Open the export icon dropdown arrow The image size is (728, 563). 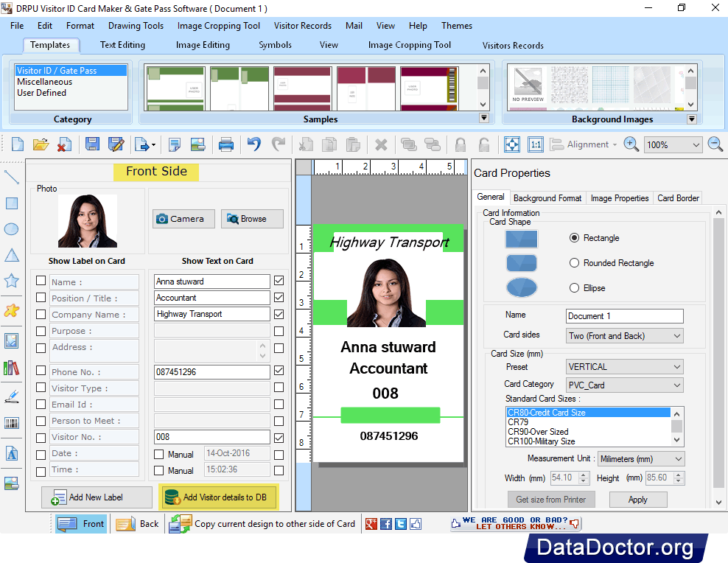[x=154, y=145]
